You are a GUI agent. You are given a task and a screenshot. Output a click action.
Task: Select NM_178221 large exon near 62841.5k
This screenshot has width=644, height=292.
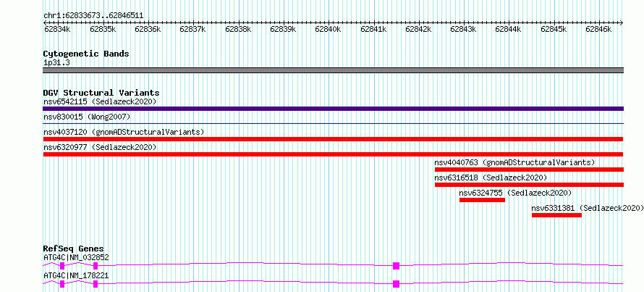pyautogui.click(x=396, y=284)
